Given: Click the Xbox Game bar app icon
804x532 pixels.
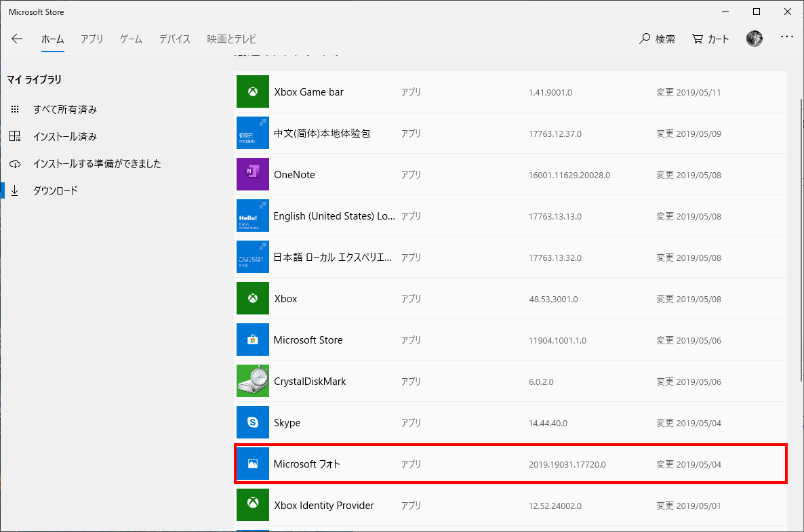Looking at the screenshot, I should tap(253, 91).
